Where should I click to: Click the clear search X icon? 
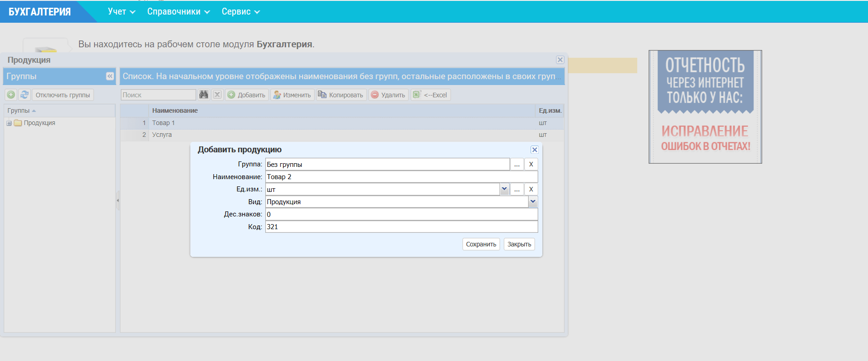[x=218, y=95]
